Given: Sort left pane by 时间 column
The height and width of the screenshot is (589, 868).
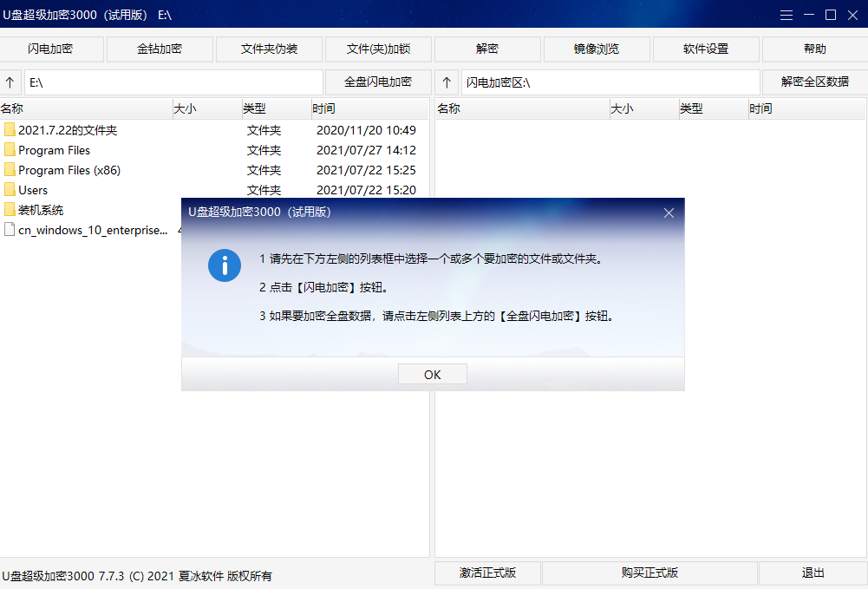Looking at the screenshot, I should (369, 108).
